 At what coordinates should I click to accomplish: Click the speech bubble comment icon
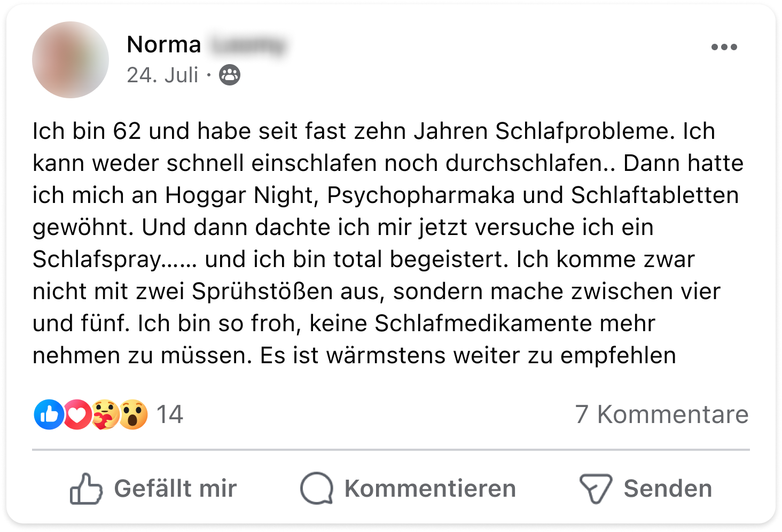coord(317,489)
